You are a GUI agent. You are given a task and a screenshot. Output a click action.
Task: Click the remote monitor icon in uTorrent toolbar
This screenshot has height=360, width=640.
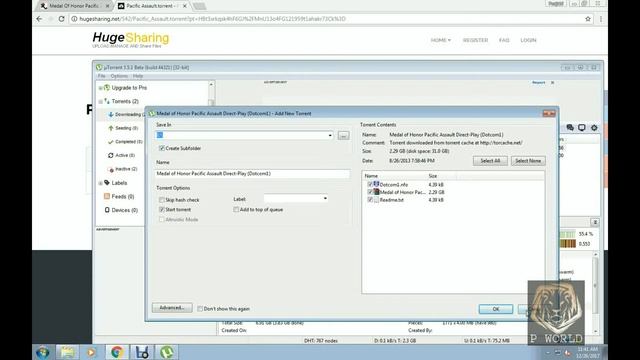click(582, 128)
